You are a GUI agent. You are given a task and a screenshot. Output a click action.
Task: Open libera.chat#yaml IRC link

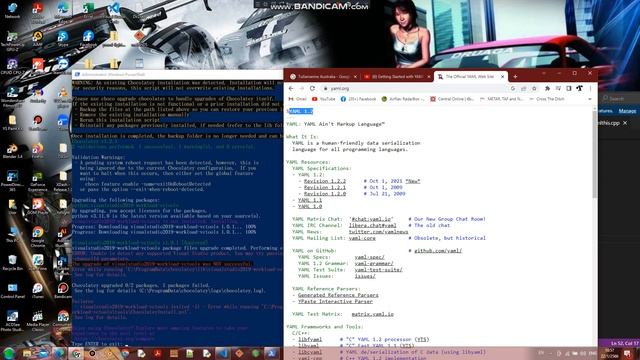coord(372,225)
